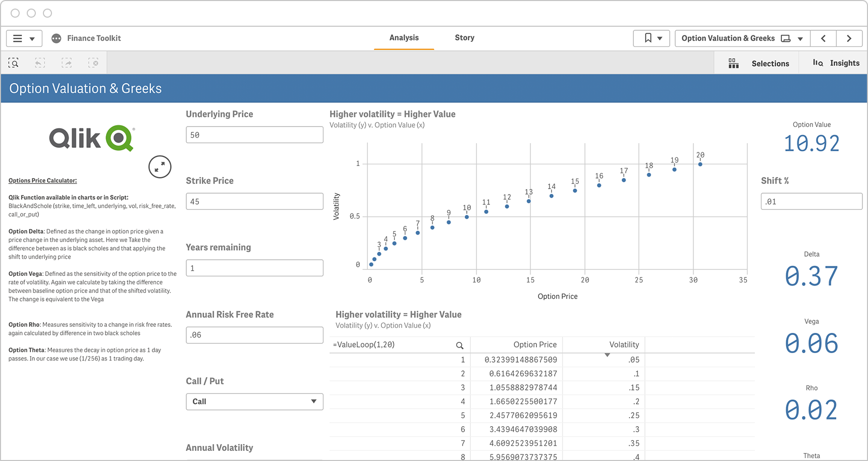Click the scatter chart title text
Image resolution: width=868 pixels, height=461 pixels.
[x=393, y=114]
